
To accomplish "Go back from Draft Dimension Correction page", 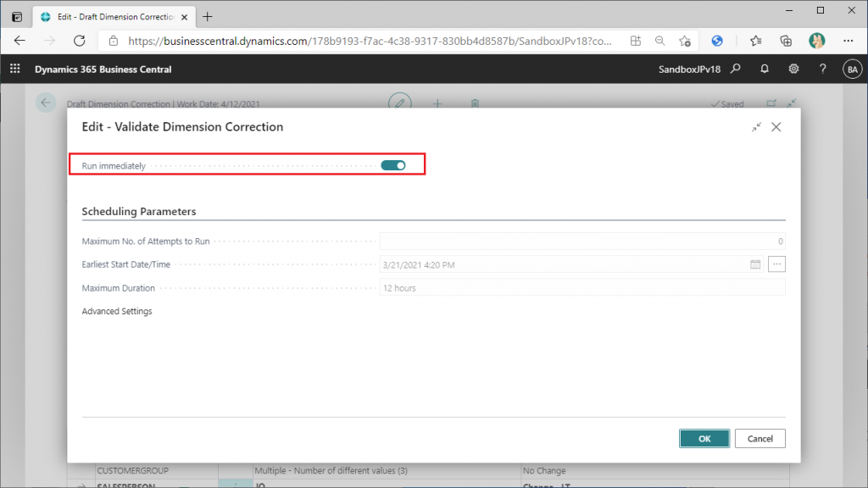I will 46,103.
